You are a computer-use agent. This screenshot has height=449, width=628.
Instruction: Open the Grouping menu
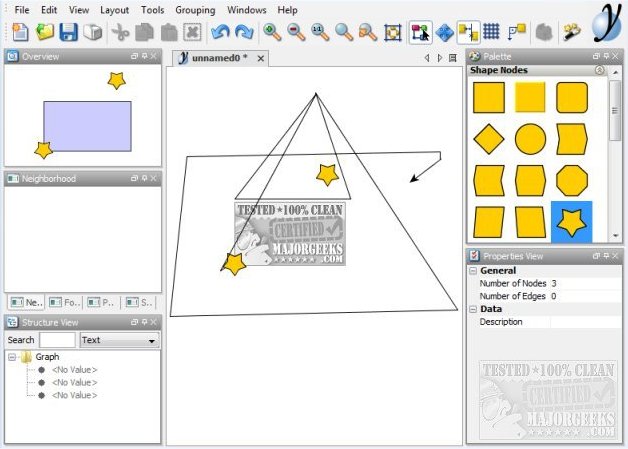click(x=195, y=10)
